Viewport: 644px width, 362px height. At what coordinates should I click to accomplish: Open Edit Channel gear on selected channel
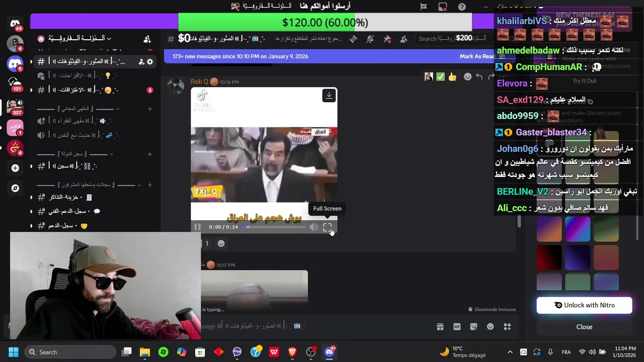tap(149, 61)
